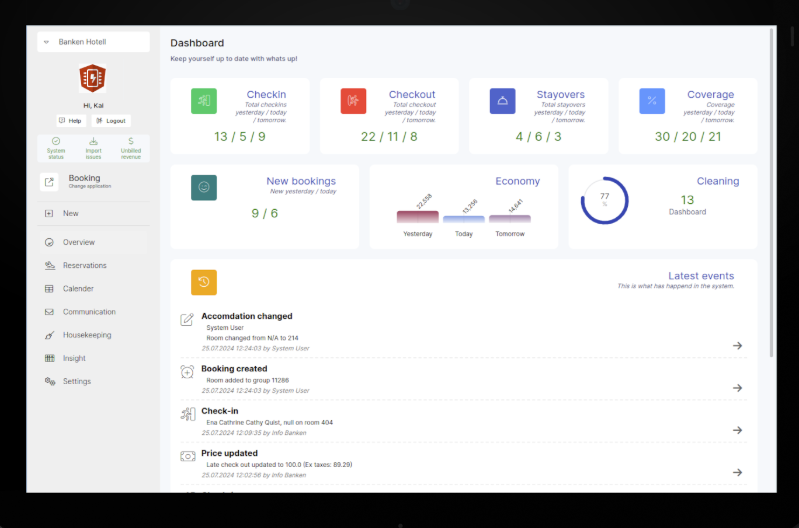Open the Banken Hotell selector dropdown
This screenshot has width=799, height=528.
click(93, 42)
